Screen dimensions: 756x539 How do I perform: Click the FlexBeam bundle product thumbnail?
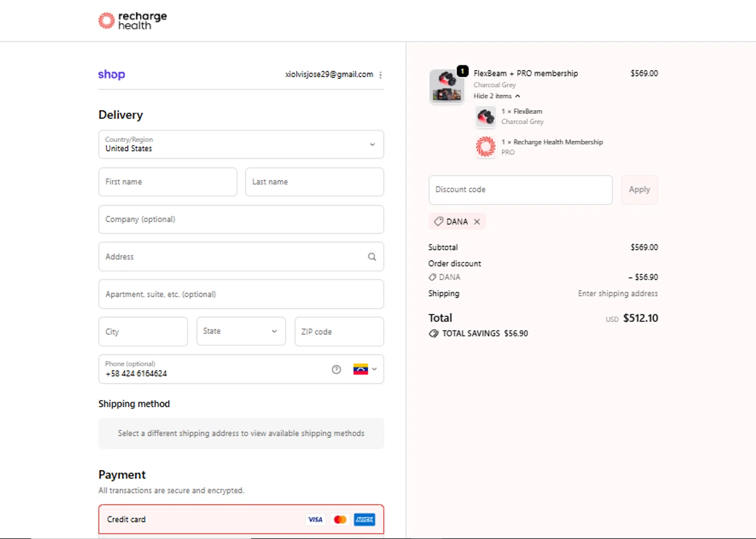tap(447, 87)
